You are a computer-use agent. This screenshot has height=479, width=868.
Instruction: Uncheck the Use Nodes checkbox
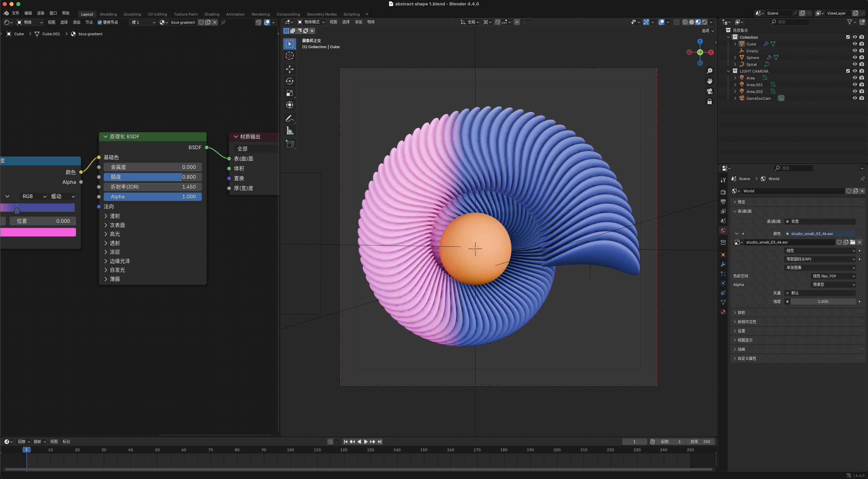click(100, 22)
